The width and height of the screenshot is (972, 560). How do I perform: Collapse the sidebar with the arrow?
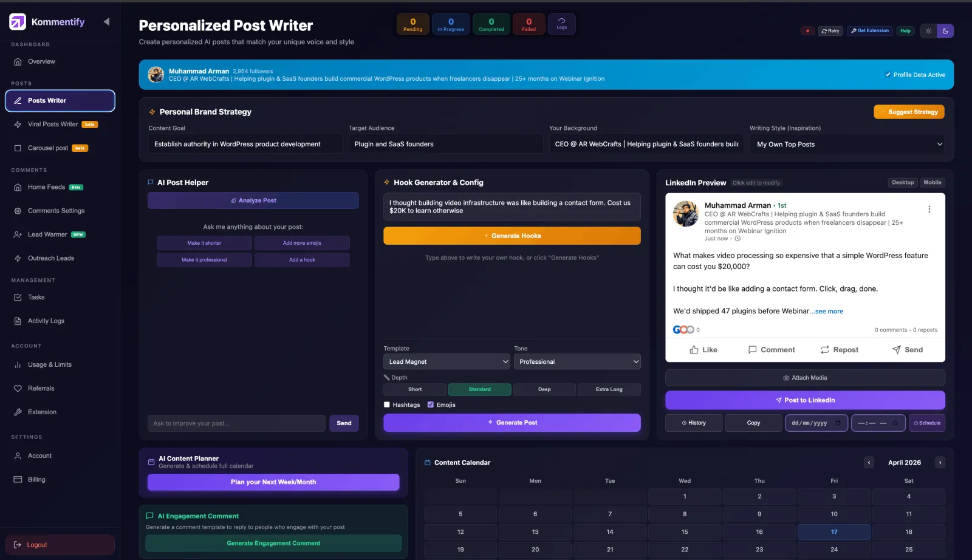pyautogui.click(x=106, y=22)
